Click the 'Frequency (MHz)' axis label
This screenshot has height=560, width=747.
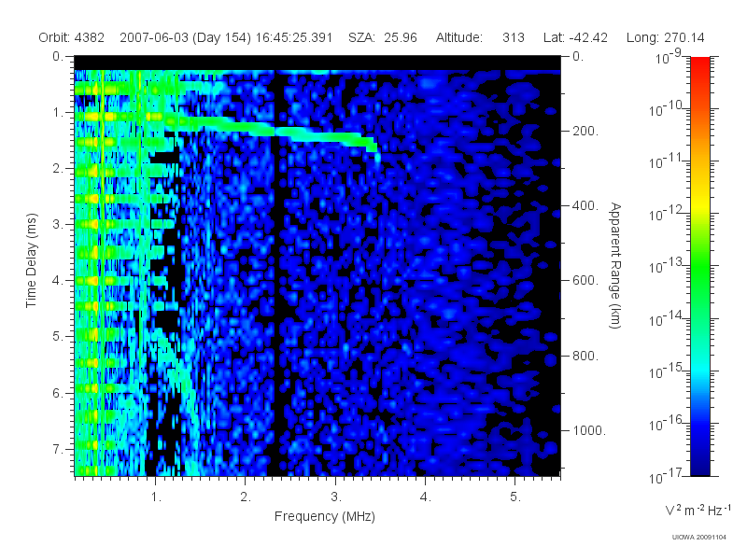point(324,516)
